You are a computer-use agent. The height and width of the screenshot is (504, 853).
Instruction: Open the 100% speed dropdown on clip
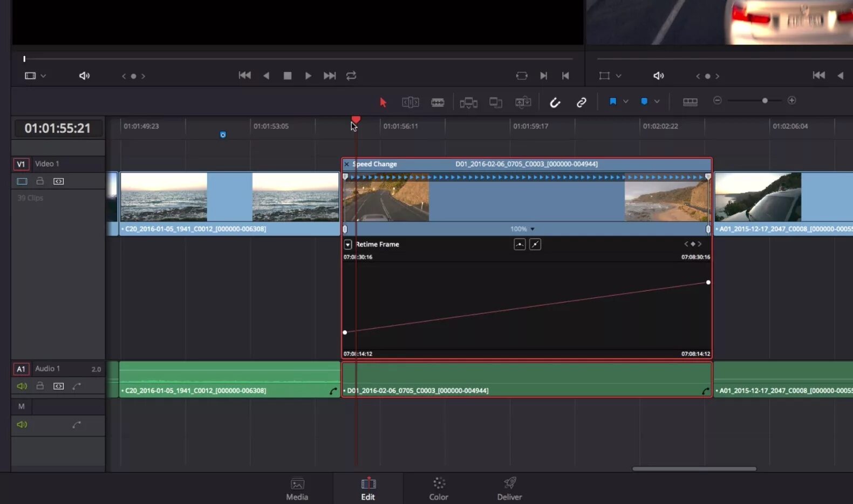click(532, 229)
